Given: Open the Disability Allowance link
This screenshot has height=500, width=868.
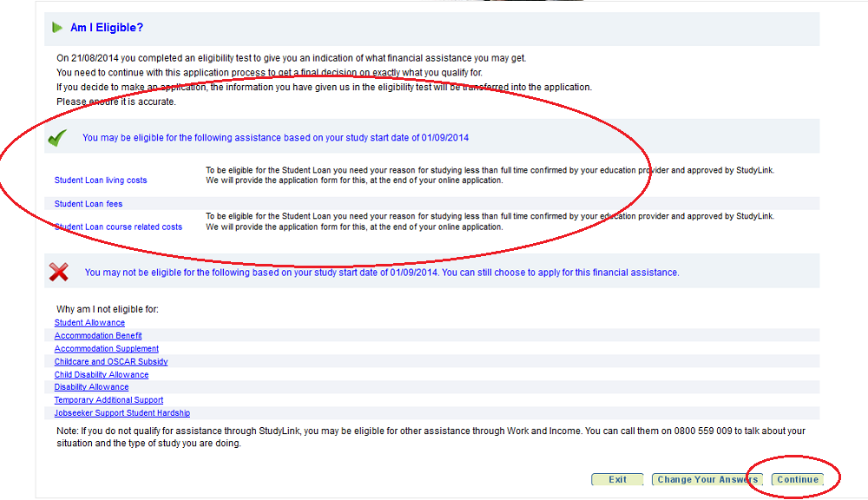Looking at the screenshot, I should coord(91,387).
